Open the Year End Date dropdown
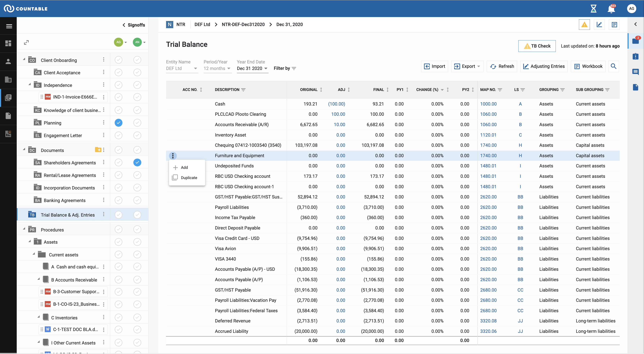 (252, 68)
